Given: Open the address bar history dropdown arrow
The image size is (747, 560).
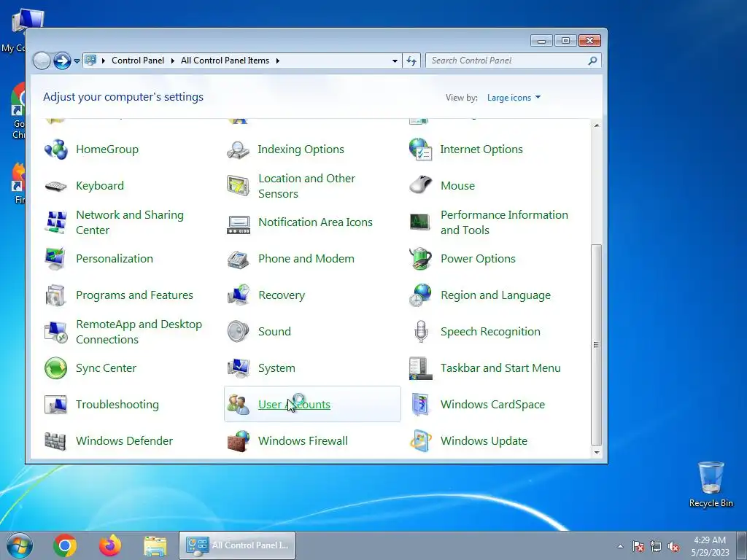Looking at the screenshot, I should [395, 61].
